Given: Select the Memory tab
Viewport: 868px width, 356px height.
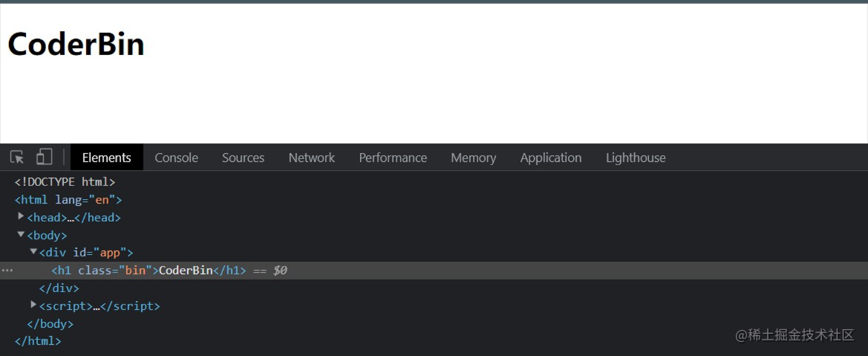Looking at the screenshot, I should click(x=473, y=158).
